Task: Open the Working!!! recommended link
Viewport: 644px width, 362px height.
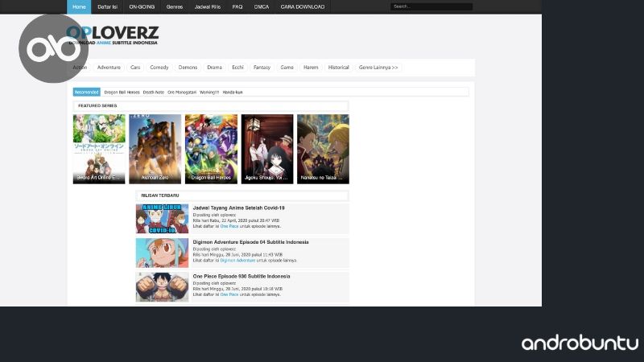Action: (209, 93)
